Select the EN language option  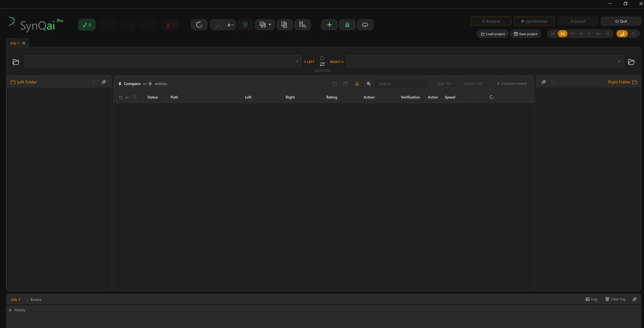(562, 34)
